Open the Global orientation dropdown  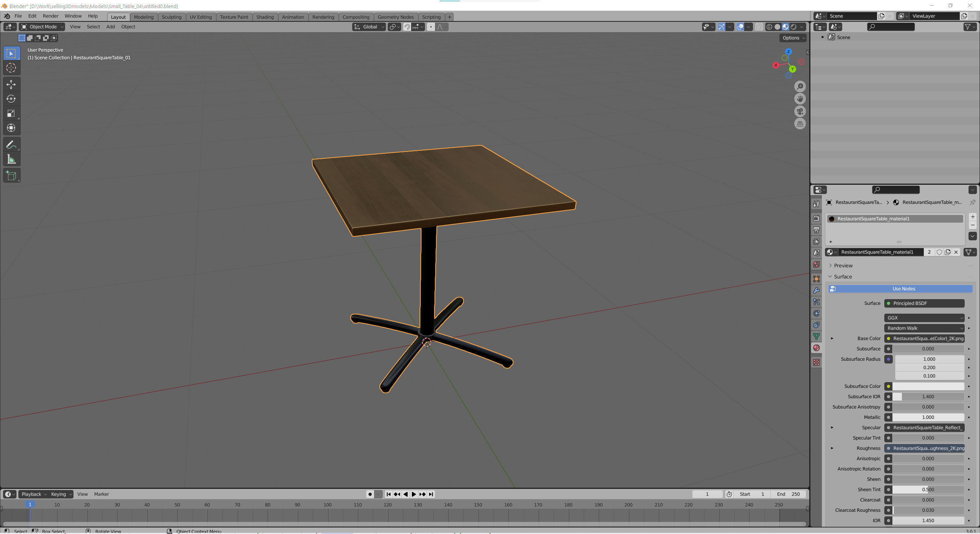(369, 27)
